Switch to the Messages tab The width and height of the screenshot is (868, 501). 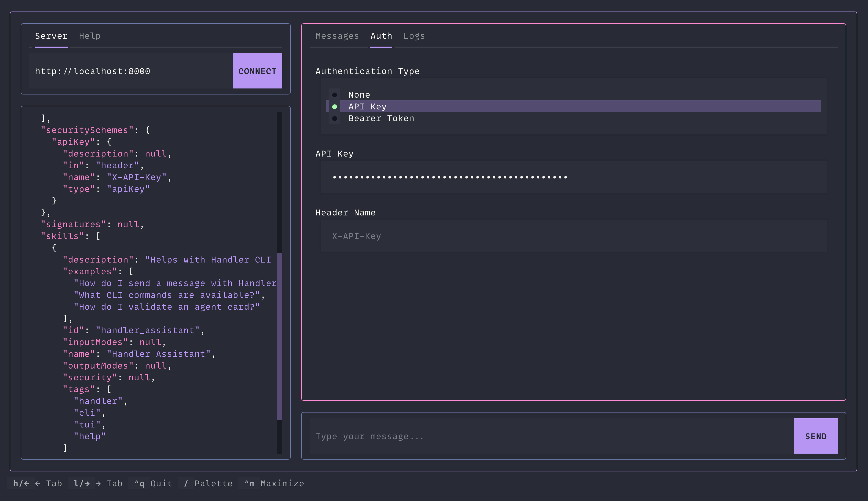point(337,36)
